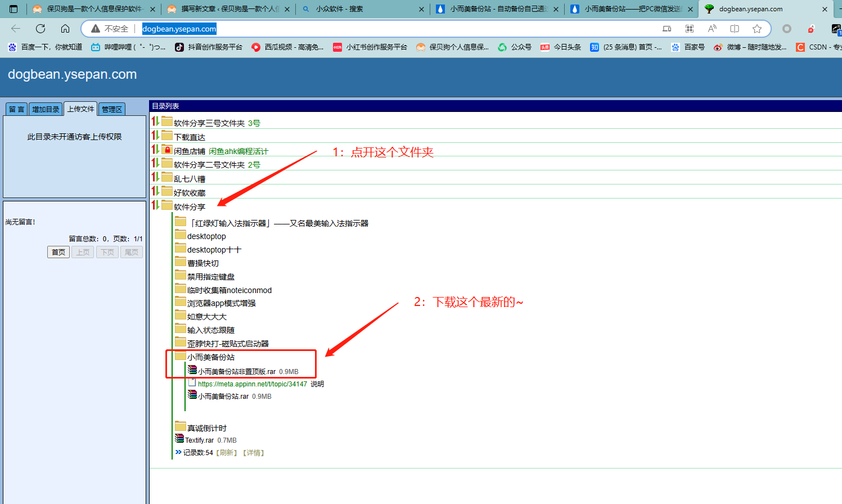
Task: Open browser home page icon
Action: (x=65, y=29)
